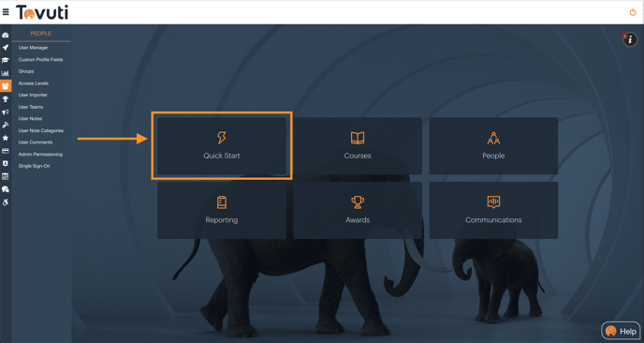Open User Manager in People menu
644x343 pixels.
(x=34, y=48)
